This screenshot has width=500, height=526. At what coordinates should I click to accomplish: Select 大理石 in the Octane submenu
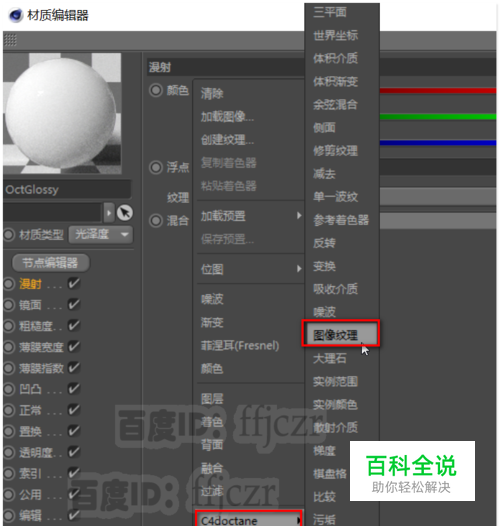click(330, 359)
